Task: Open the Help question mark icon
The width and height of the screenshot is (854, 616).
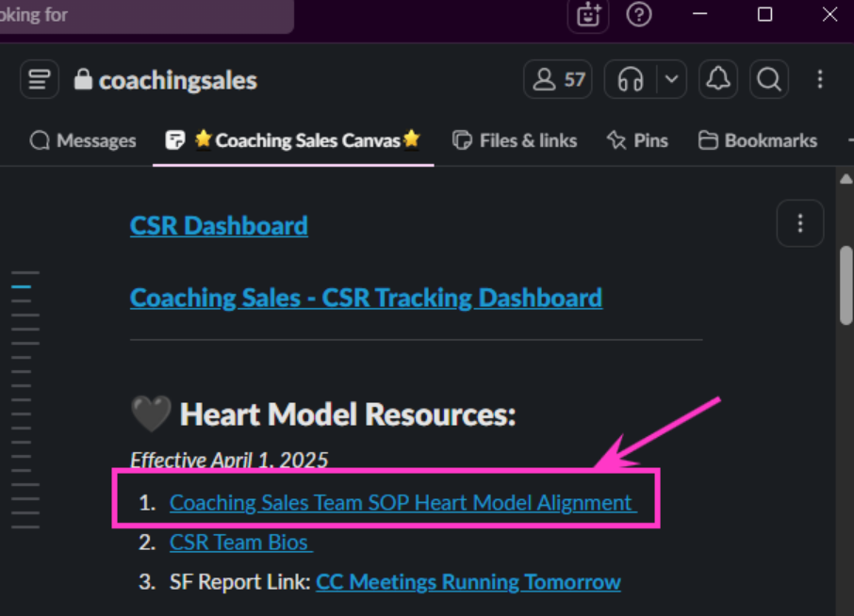Action: coord(638,15)
